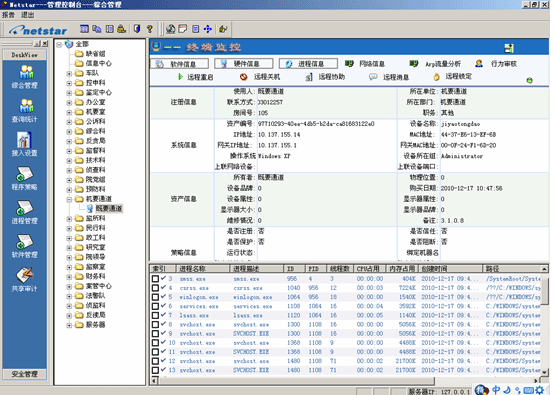Click the grid table toolbar icon after the netstar logo
The height and width of the screenshot is (395, 554).
pyautogui.click(x=84, y=29)
